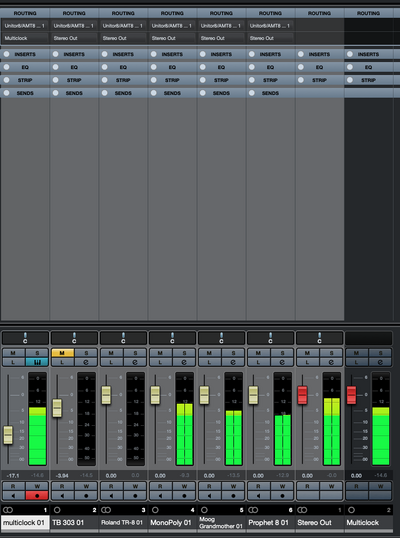
Task: Solo the Roland TR-8 01 channel
Action: (x=135, y=353)
